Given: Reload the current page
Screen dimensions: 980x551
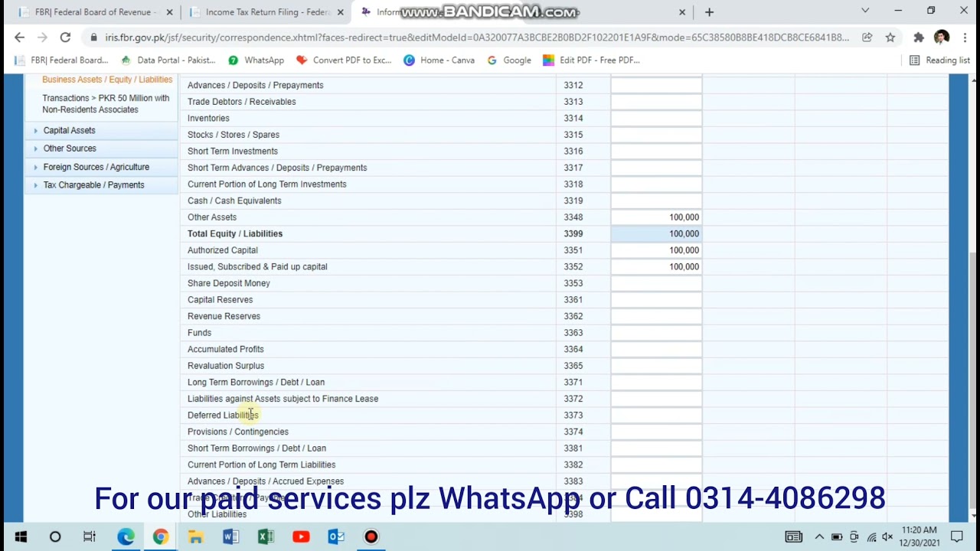Looking at the screenshot, I should [65, 37].
